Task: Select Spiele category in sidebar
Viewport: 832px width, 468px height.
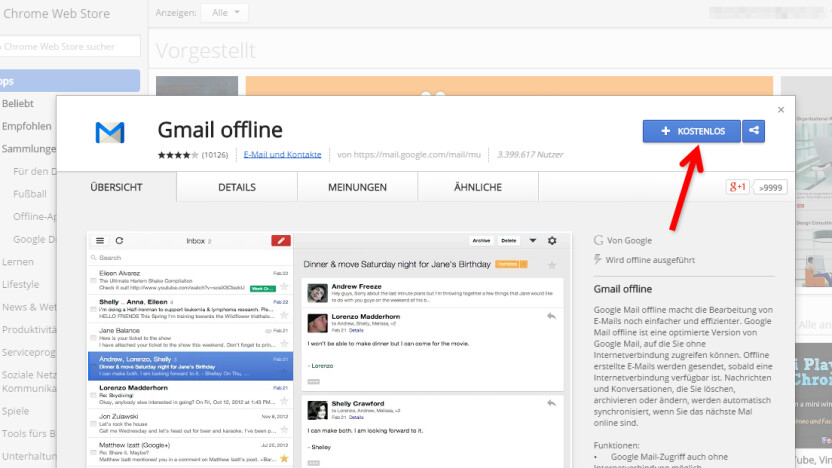Action: coord(15,411)
